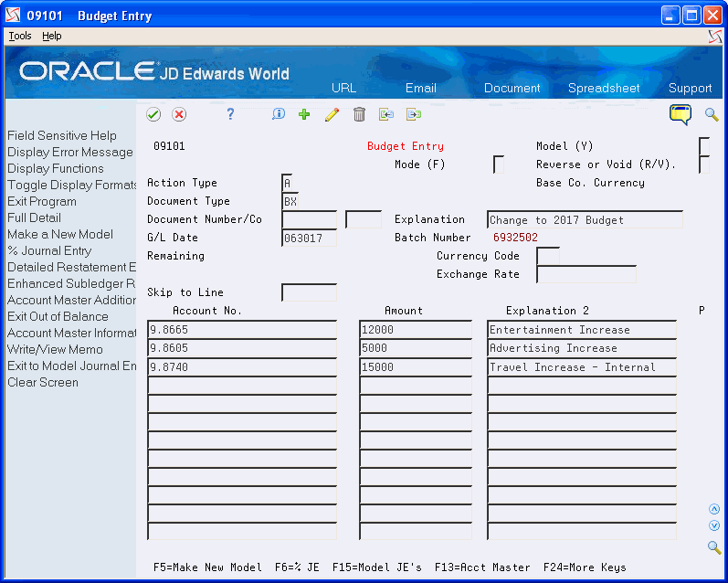The width and height of the screenshot is (728, 583).
Task: Click the Mode (F) box
Action: coord(498,164)
